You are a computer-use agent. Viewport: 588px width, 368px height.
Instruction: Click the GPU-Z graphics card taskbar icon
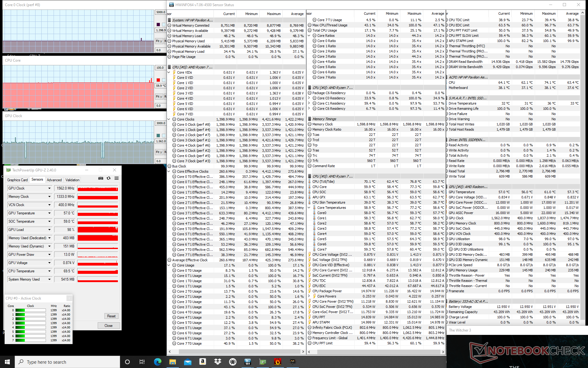tap(263, 362)
